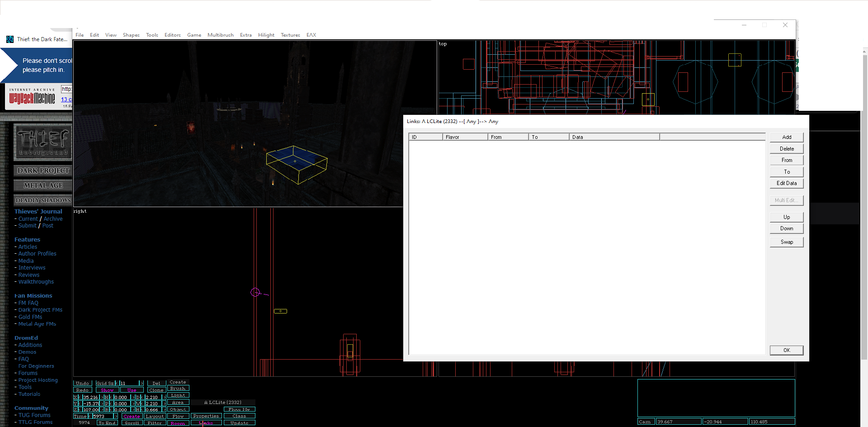Click the Redo button

pos(82,390)
